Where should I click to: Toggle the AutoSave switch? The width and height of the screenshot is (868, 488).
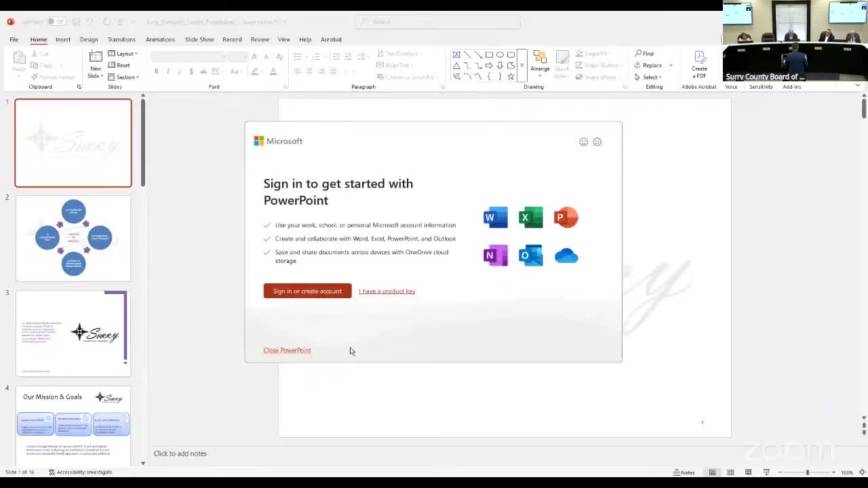tap(56, 22)
